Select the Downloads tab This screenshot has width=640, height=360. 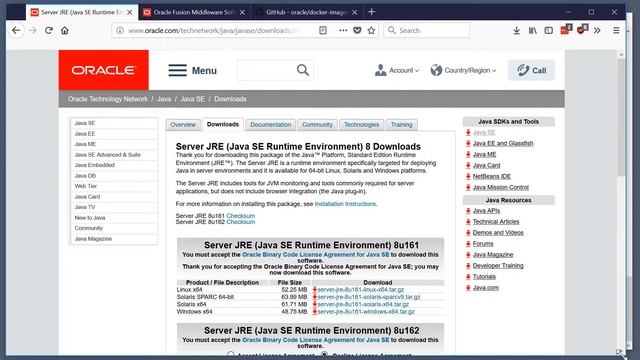223,124
